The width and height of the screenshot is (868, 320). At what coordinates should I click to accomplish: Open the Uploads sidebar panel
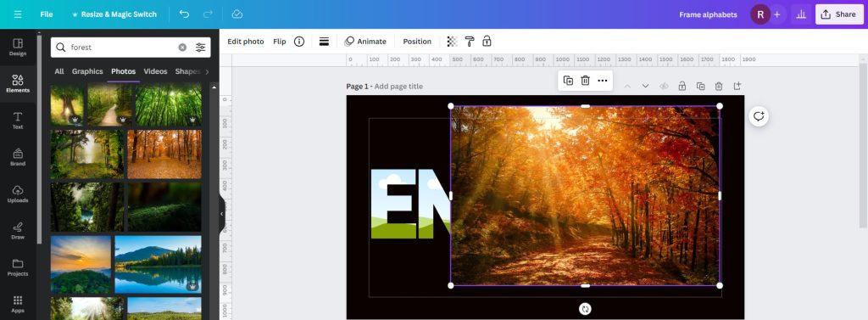point(18,194)
